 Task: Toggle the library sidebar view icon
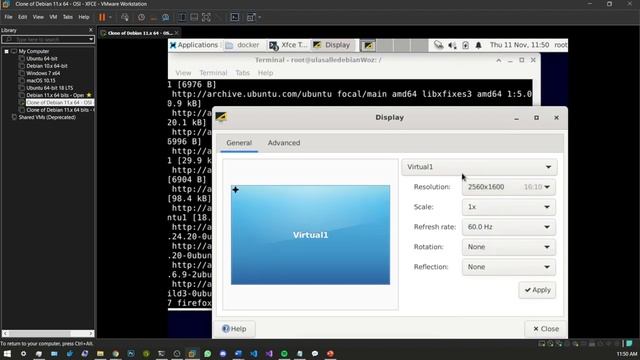click(182, 17)
